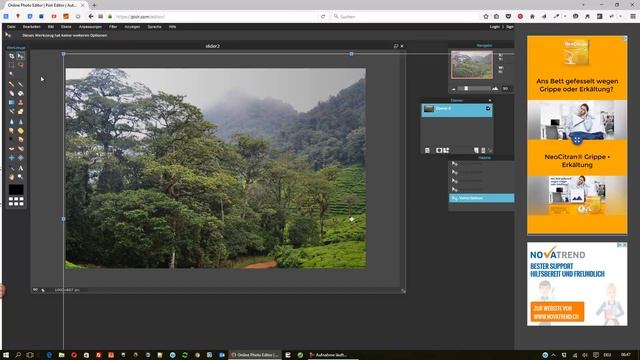Click the NovaTrend 'Zur Website' ad button
Screen dimensions: 640x360
[x=557, y=312]
